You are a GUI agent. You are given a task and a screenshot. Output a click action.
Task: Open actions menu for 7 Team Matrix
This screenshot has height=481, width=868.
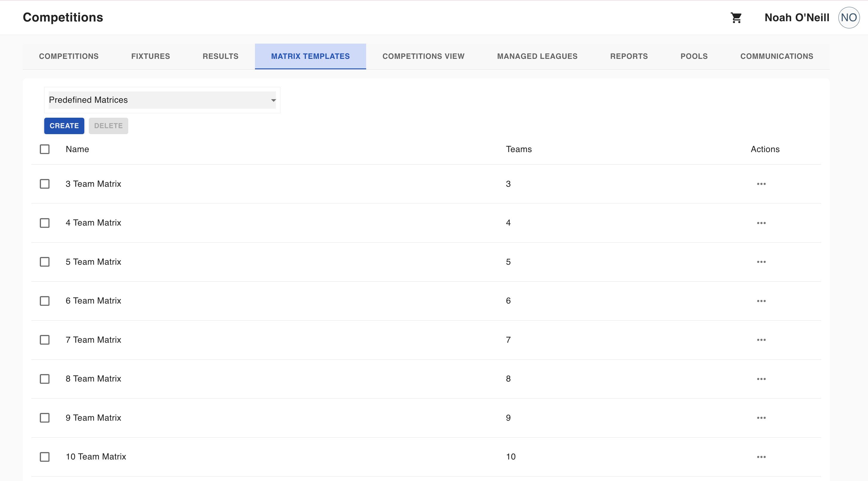coord(761,340)
